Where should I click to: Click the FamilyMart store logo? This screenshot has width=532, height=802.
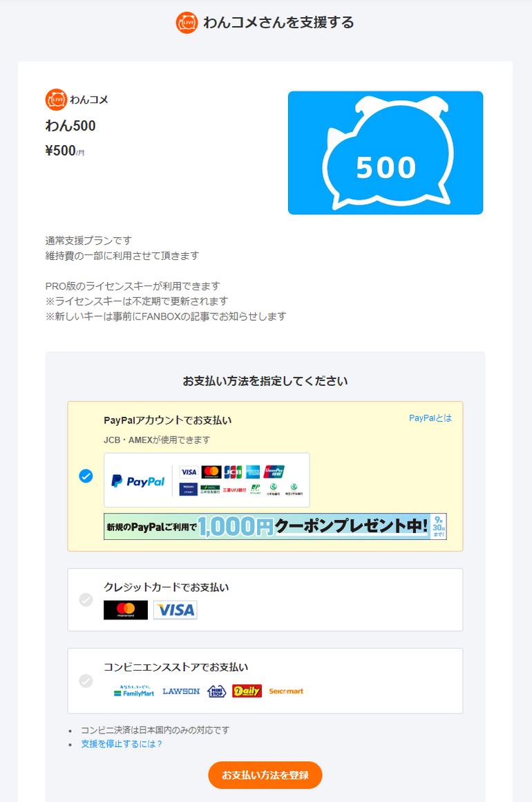(x=134, y=691)
